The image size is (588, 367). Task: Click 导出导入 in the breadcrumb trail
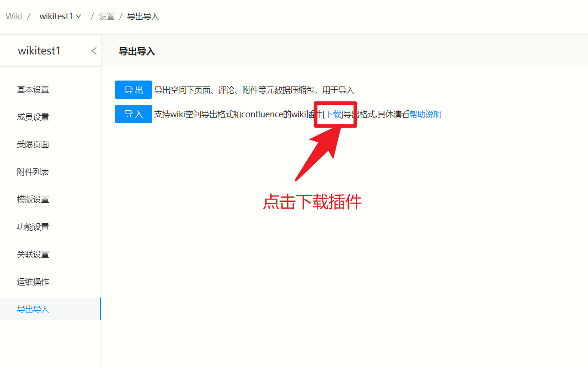142,16
